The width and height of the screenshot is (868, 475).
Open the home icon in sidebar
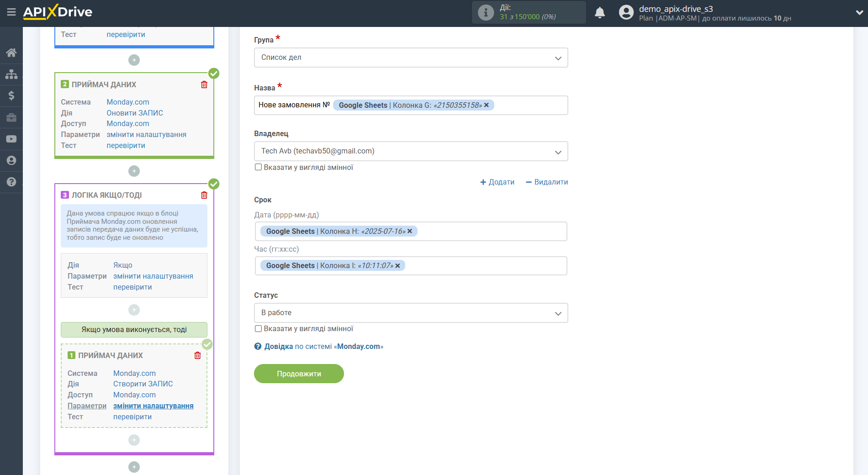[x=11, y=53]
